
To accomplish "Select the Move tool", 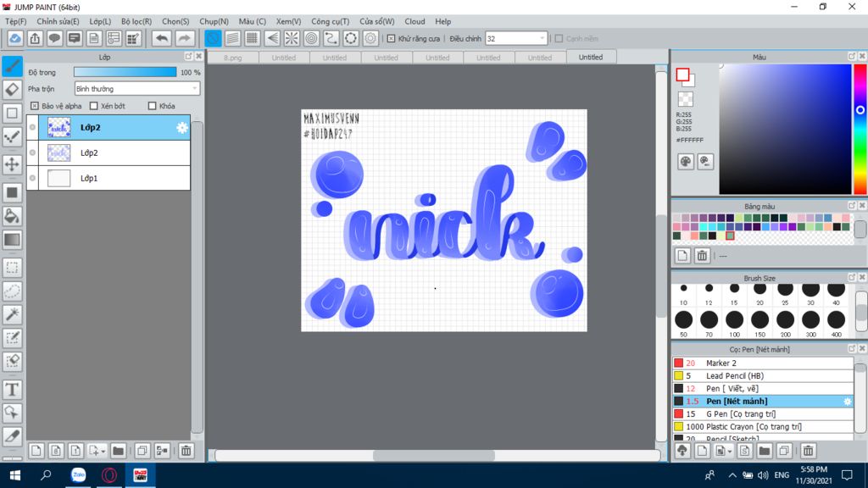I will pyautogui.click(x=12, y=164).
